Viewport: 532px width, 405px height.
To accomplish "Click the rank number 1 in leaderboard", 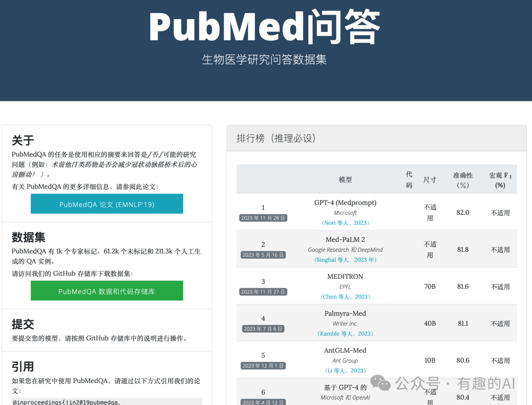I will (x=263, y=207).
